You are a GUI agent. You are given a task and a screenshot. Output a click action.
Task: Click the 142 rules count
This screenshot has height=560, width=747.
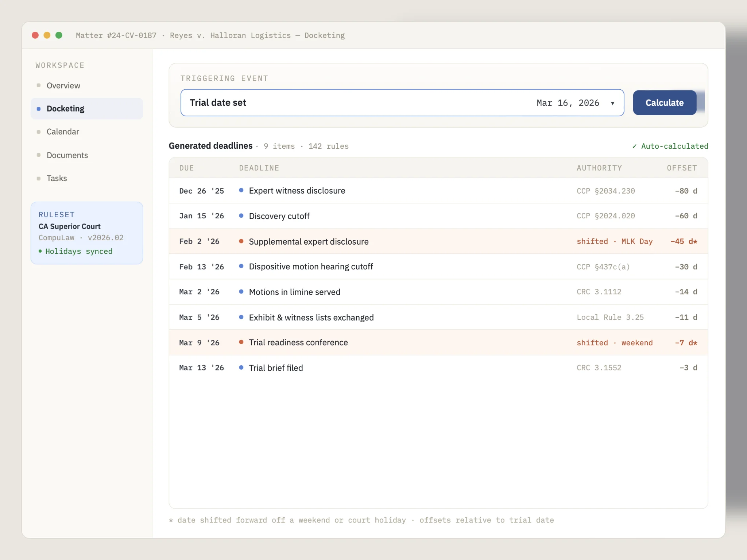point(328,146)
